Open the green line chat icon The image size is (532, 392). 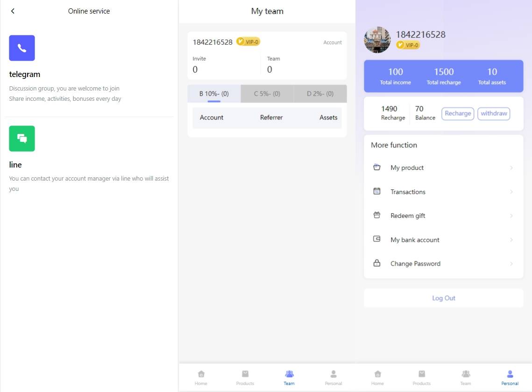22,139
